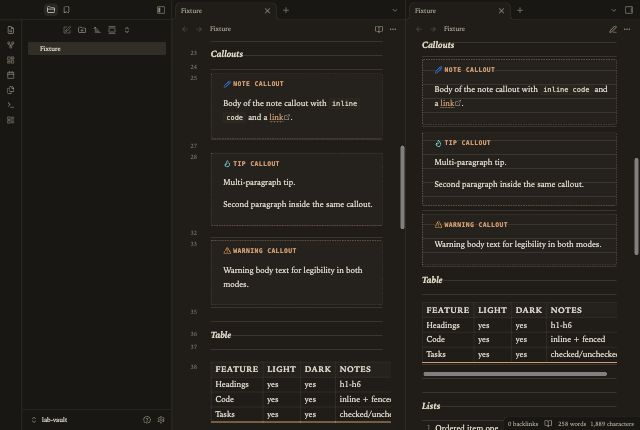
Task: Click the editor pane vertical scrollbar thumb
Action: [402, 187]
